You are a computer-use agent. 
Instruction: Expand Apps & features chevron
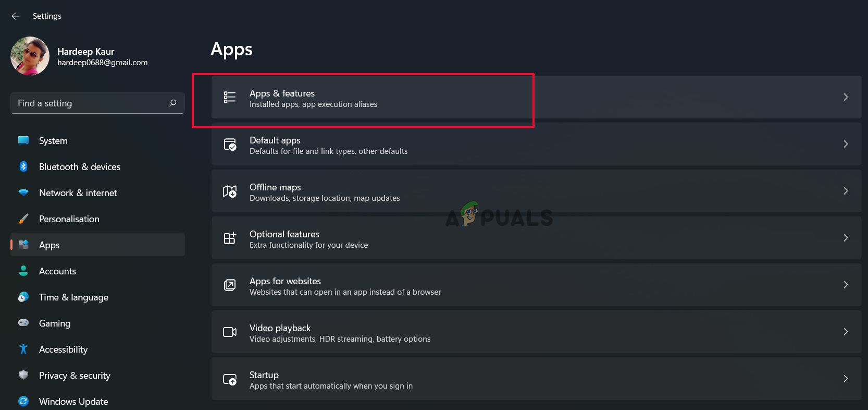point(845,97)
